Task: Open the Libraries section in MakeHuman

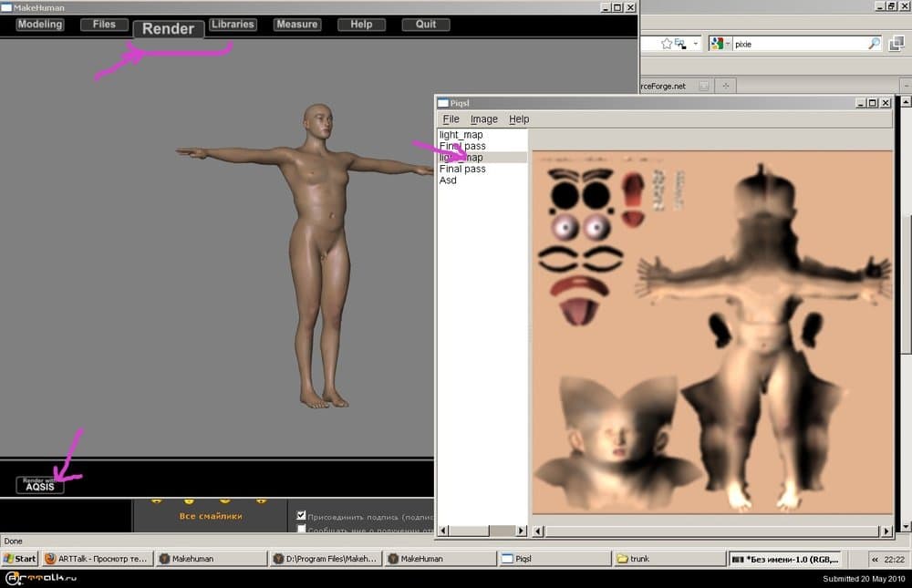Action: [233, 25]
